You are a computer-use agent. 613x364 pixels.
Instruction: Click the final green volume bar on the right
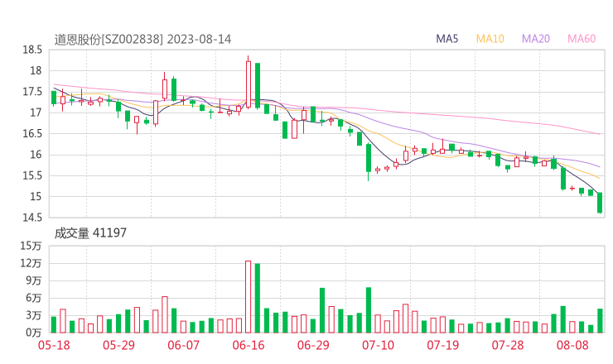pos(600,321)
